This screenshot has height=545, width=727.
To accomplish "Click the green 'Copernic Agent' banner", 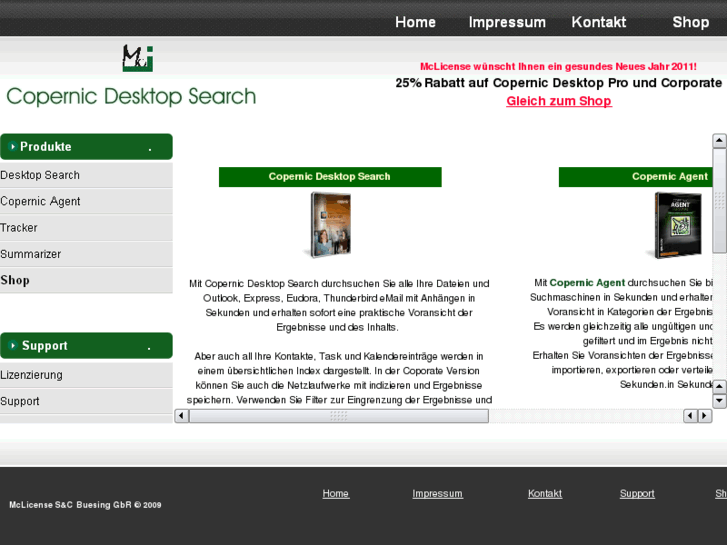I will click(636, 177).
